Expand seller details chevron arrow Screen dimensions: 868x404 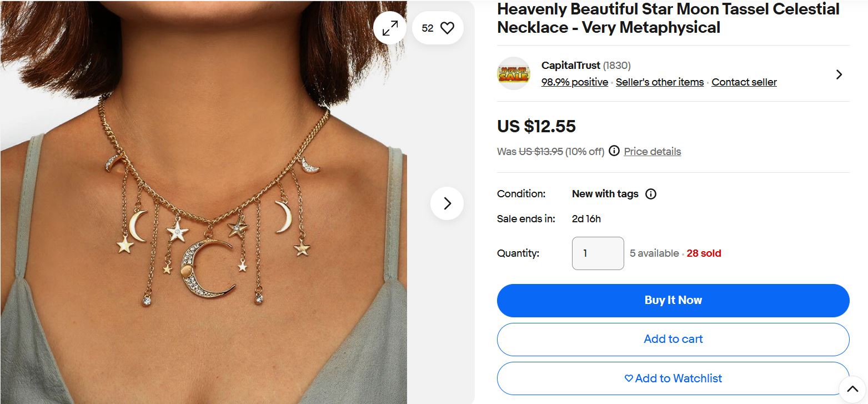coord(839,74)
